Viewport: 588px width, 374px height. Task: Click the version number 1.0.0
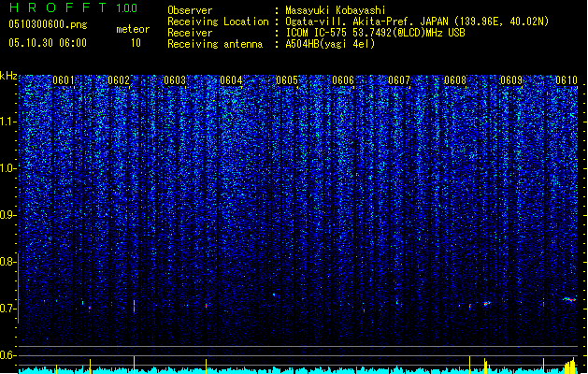coord(127,7)
